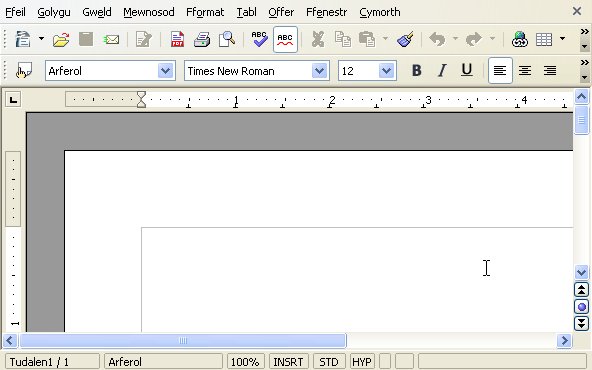The height and width of the screenshot is (370, 592).
Task: Close the document with the X button
Action: pyautogui.click(x=577, y=11)
